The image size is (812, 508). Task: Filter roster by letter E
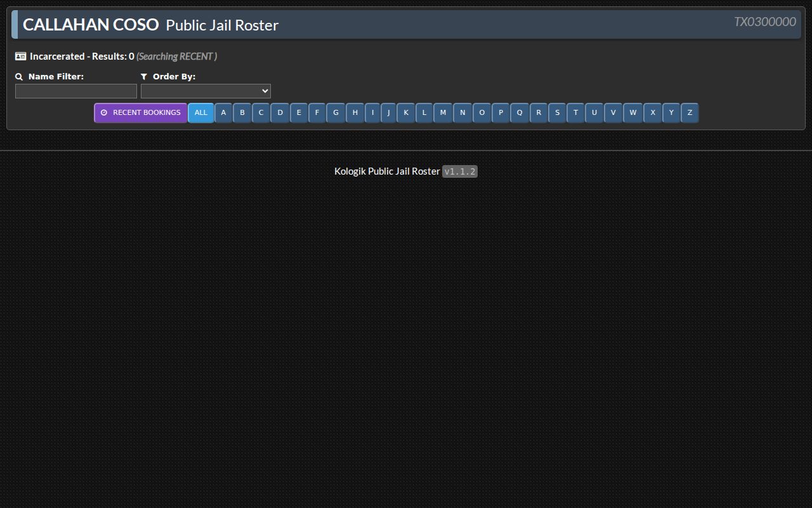coord(299,113)
